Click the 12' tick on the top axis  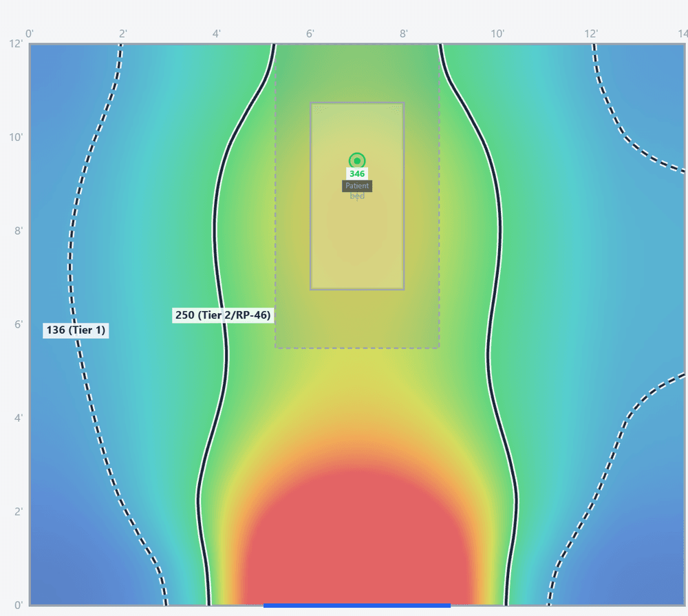(591, 34)
